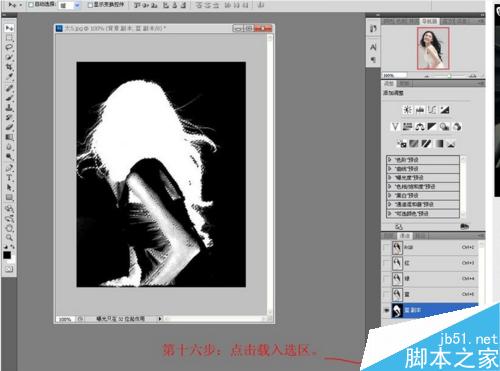This screenshot has height=371, width=500.
Task: Switch to the Channels panel tab
Action: (x=405, y=236)
